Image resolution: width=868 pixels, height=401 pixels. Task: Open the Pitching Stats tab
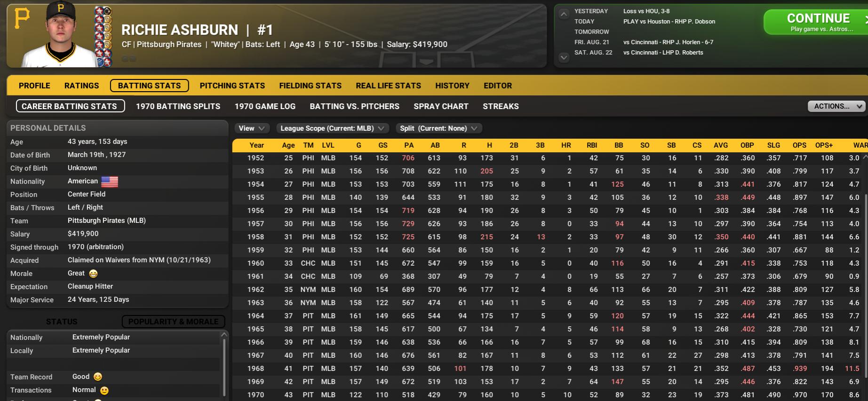point(232,86)
